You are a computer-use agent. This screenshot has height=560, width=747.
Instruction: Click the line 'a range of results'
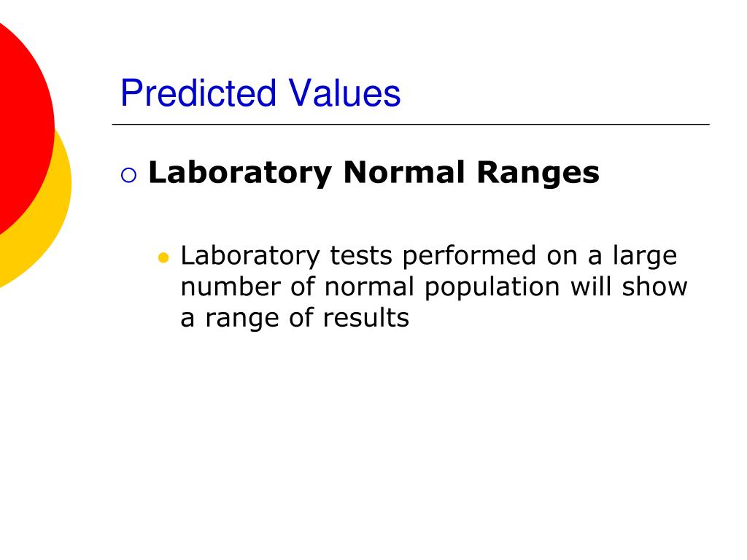(x=295, y=318)
